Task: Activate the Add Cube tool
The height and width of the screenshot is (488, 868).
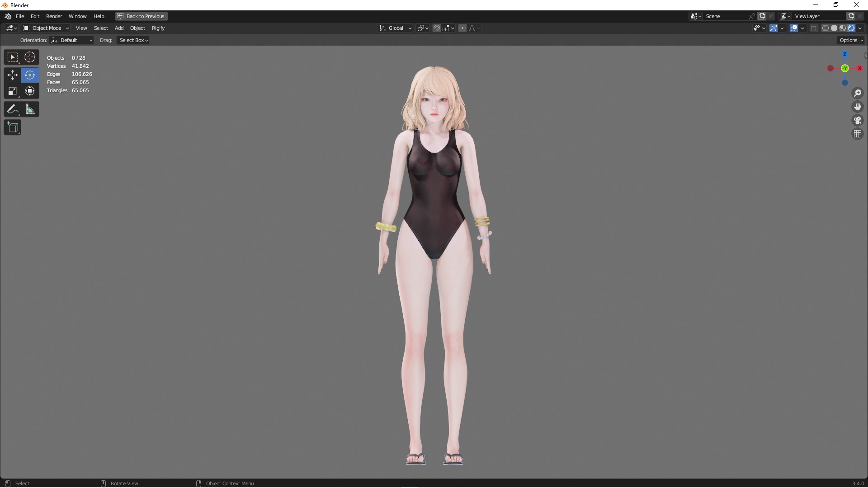Action: click(x=13, y=127)
